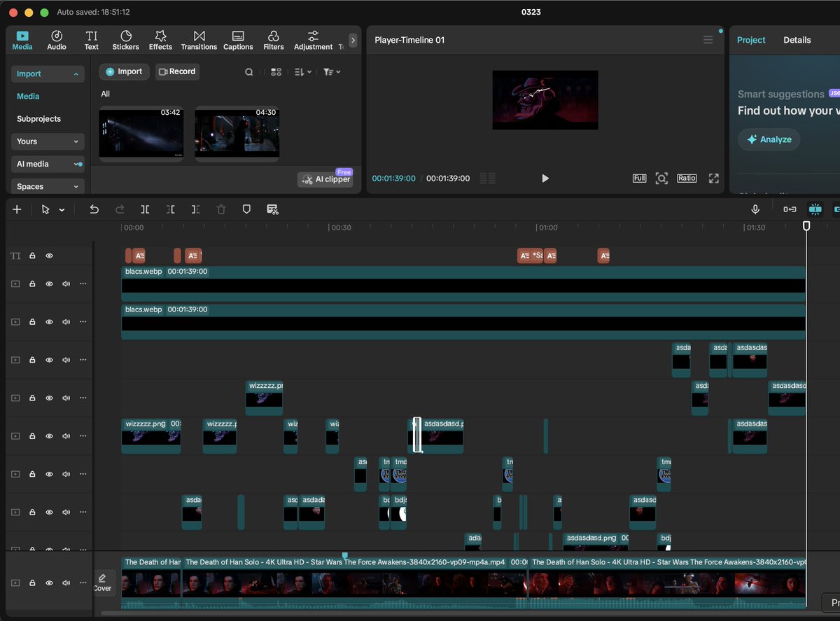
Task: Click the greyed redo arrow
Action: 120,209
